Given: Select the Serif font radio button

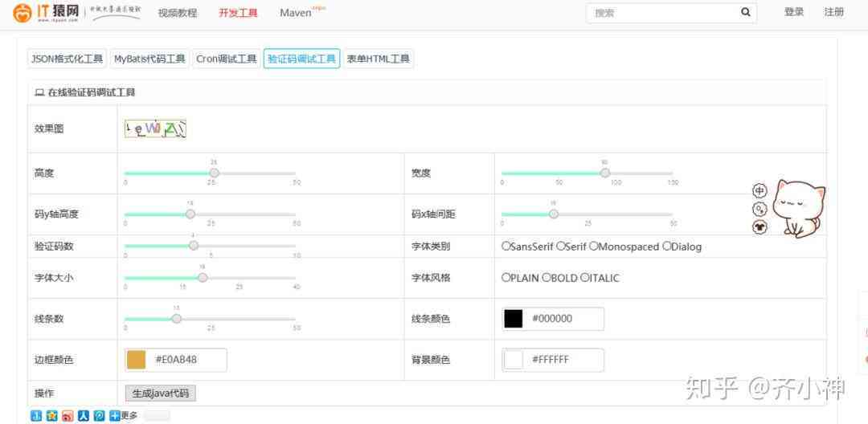Looking at the screenshot, I should 560,246.
